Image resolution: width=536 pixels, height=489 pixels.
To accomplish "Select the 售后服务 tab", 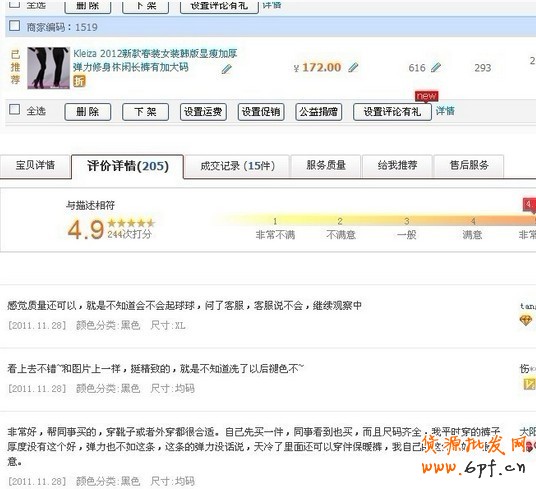I will (x=469, y=166).
